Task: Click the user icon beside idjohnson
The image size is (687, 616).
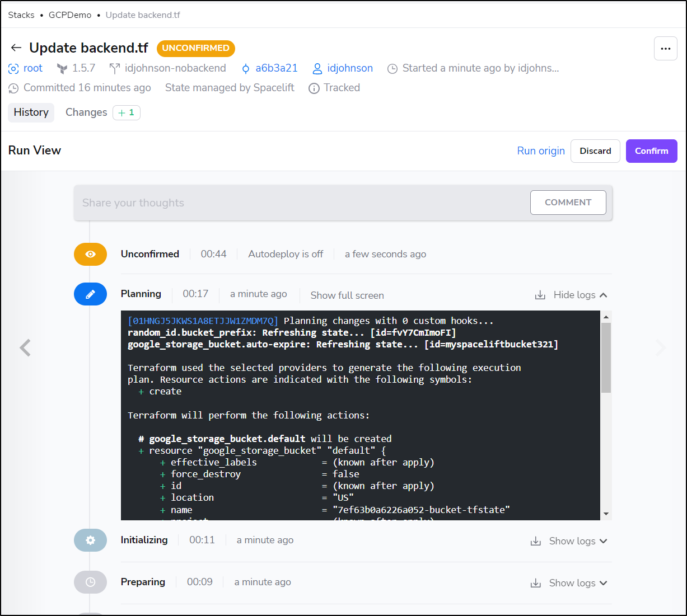Action: pyautogui.click(x=317, y=68)
